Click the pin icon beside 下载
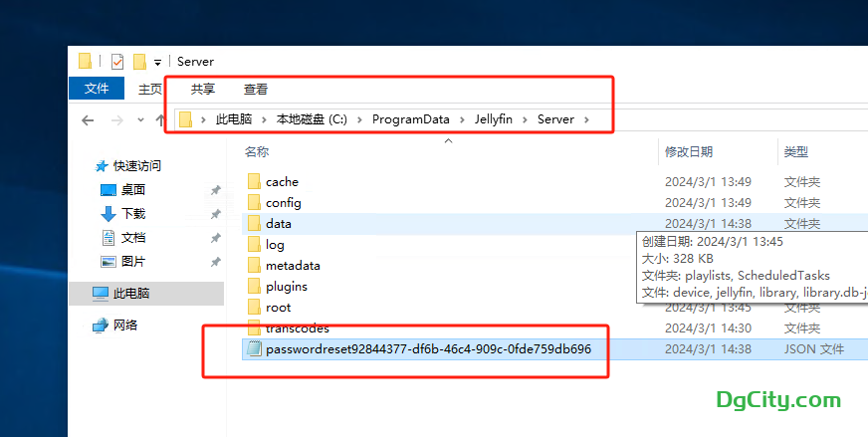This screenshot has height=437, width=868. click(215, 214)
